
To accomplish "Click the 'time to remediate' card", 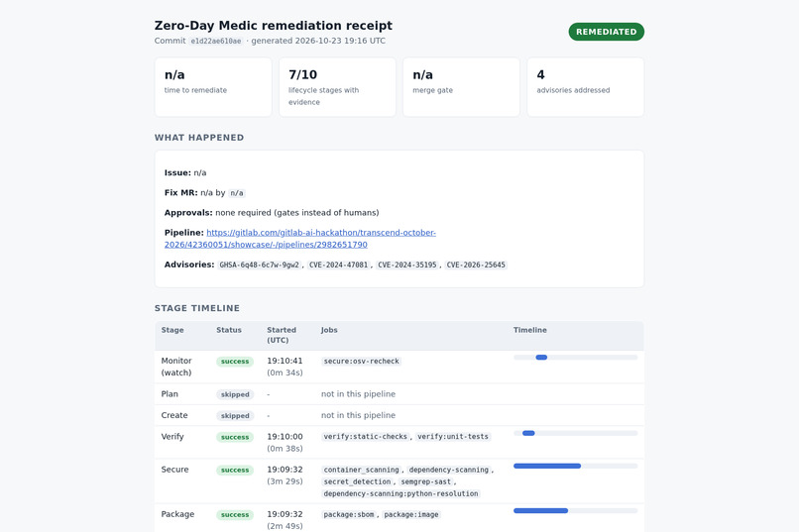I will point(213,87).
